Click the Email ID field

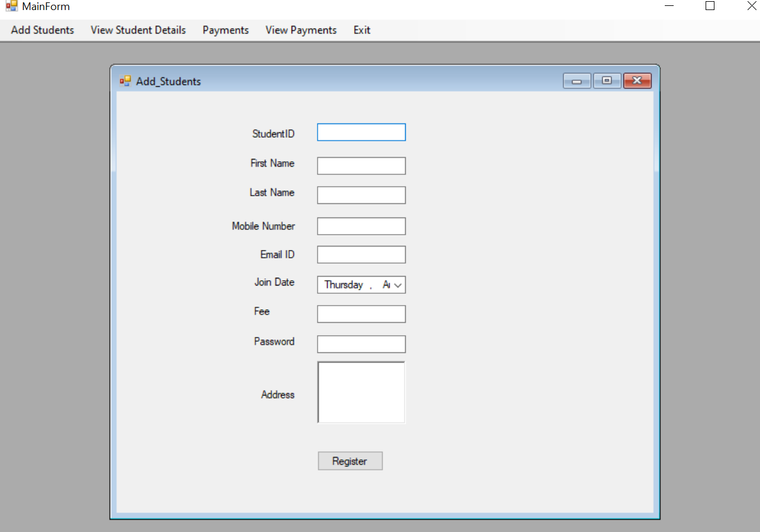(x=361, y=254)
